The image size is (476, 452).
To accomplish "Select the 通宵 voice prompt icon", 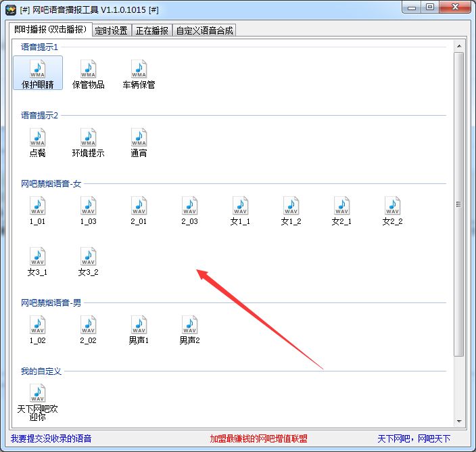I will (139, 142).
